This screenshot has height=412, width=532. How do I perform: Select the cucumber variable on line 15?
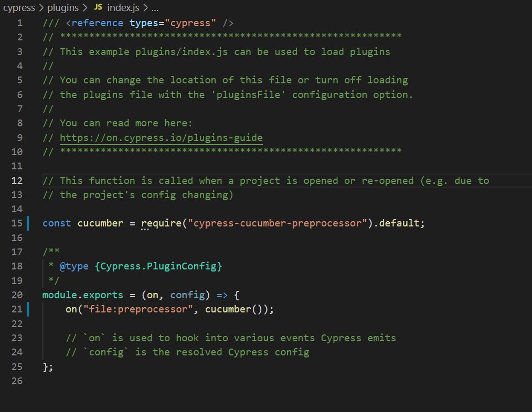point(100,223)
